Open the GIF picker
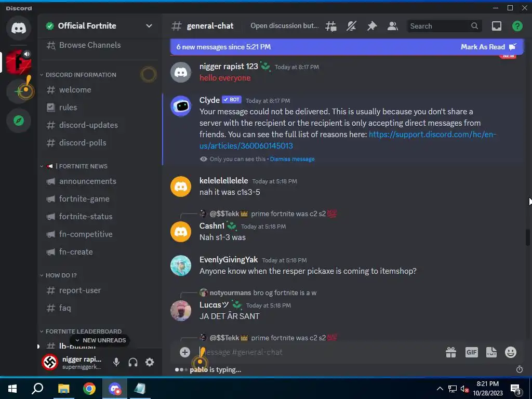The image size is (532, 399). (471, 352)
